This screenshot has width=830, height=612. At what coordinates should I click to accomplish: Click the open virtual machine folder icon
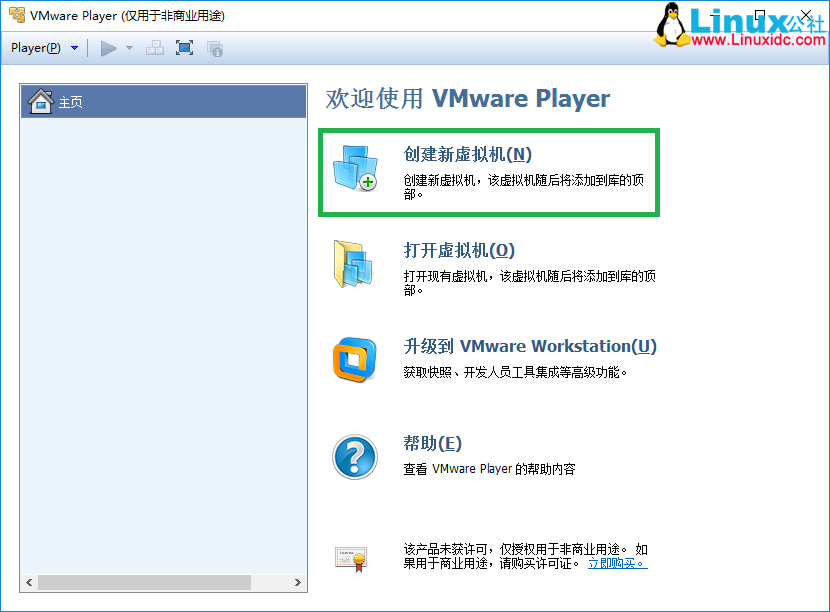354,264
